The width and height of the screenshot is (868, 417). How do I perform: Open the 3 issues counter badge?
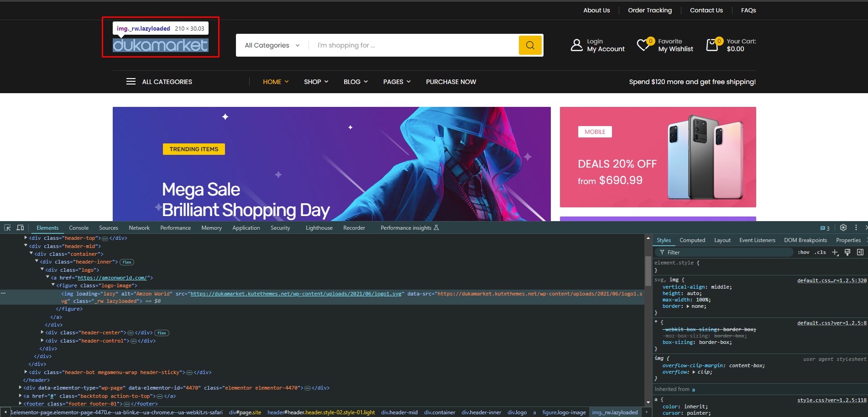(825, 228)
